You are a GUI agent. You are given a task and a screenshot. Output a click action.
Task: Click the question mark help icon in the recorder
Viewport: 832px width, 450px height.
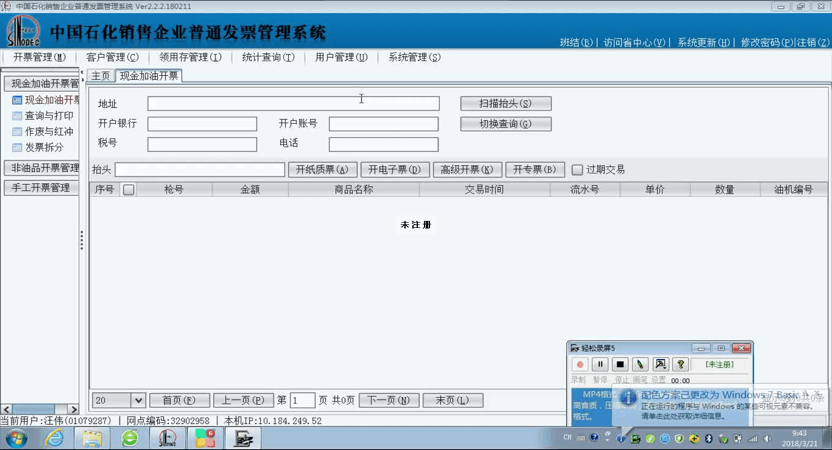[x=680, y=364]
